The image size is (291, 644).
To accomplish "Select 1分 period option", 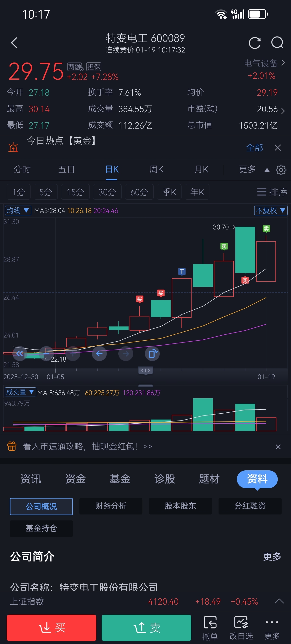I will point(19,192).
